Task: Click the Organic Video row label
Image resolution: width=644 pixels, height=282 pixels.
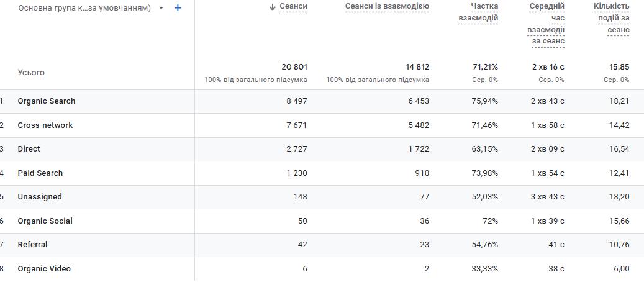Action: pos(44,269)
